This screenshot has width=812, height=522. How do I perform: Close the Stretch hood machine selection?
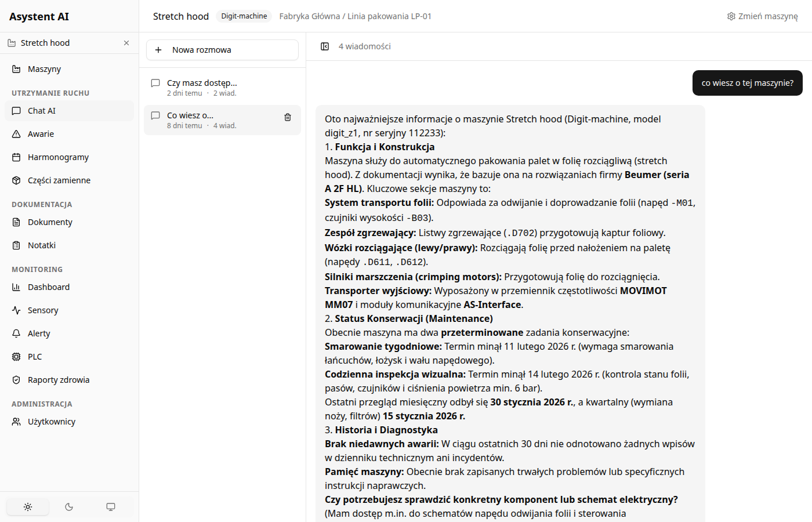126,43
